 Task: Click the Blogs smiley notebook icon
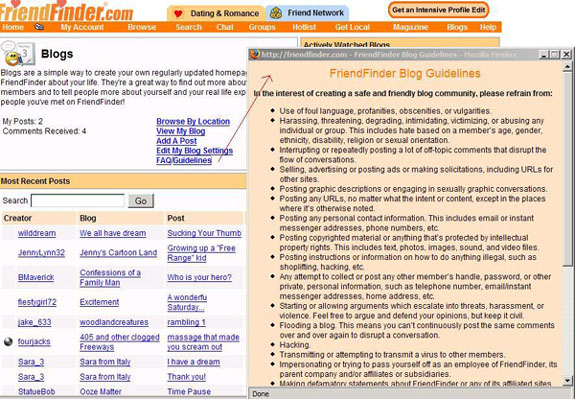point(18,54)
